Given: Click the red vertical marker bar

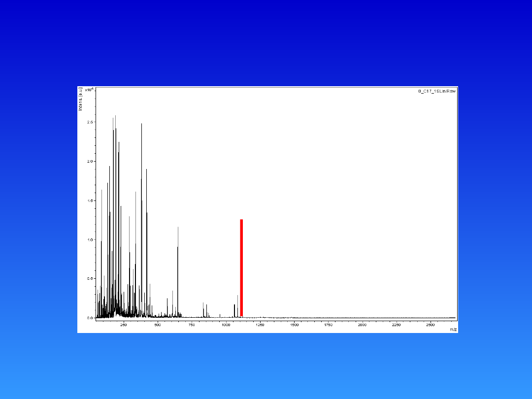Looking at the screenshot, I should click(x=241, y=267).
